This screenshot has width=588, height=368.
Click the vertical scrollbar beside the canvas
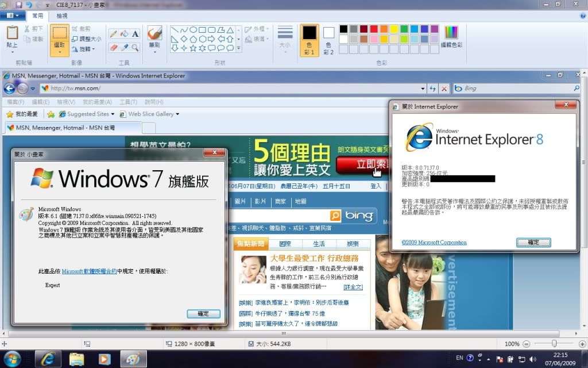pyautogui.click(x=584, y=163)
